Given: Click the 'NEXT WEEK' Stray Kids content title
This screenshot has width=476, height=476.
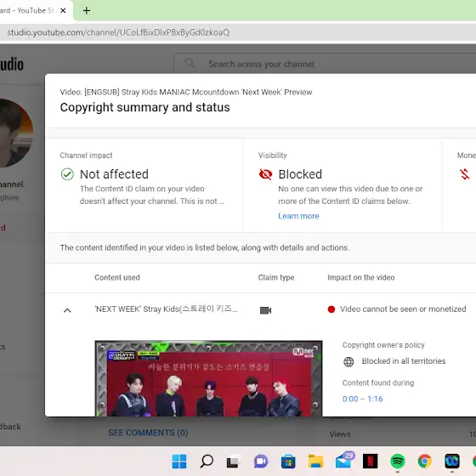Looking at the screenshot, I should pyautogui.click(x=166, y=309).
